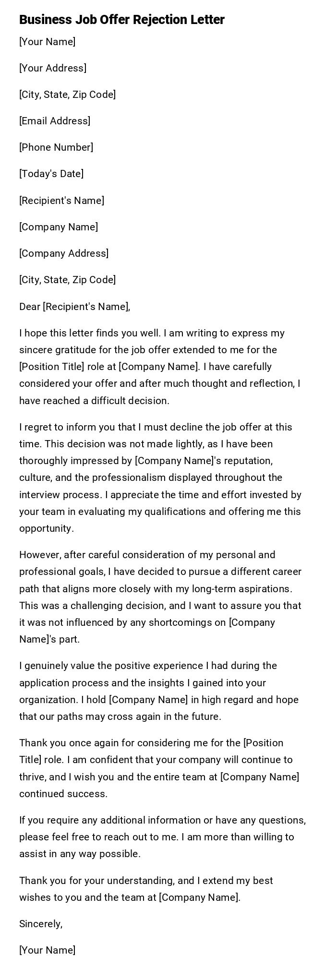Click the [Today's Date] placeholder

click(51, 174)
